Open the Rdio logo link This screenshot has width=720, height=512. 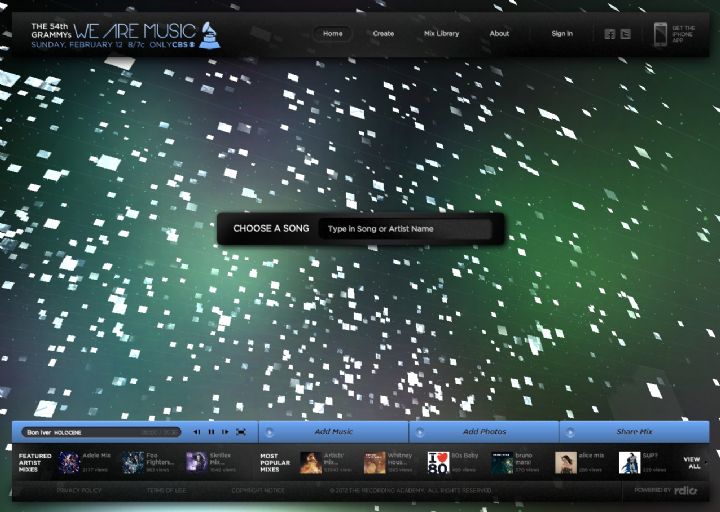[x=686, y=490]
